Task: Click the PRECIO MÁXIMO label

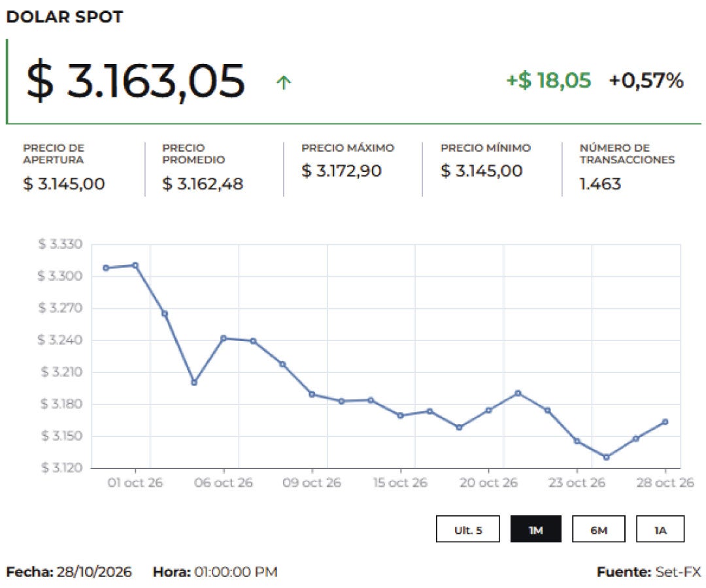Action: [348, 148]
